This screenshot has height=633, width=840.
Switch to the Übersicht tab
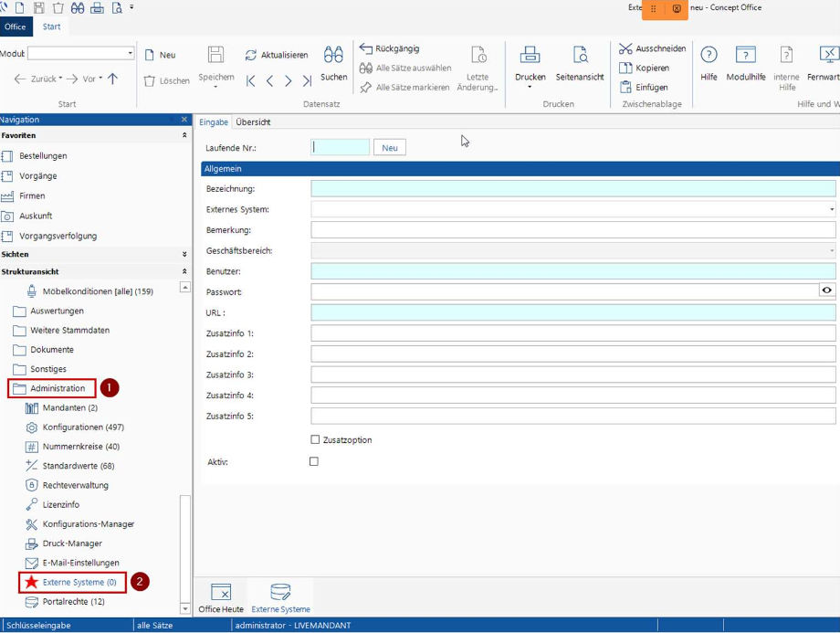pyautogui.click(x=253, y=122)
